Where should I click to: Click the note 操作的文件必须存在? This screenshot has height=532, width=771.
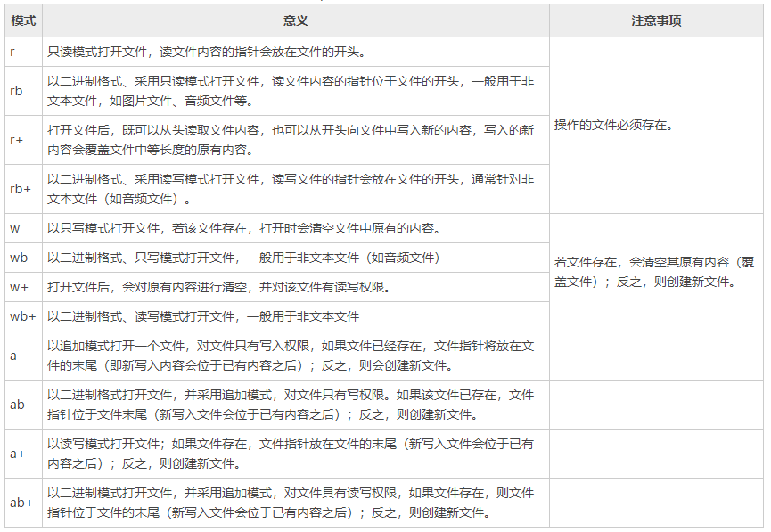(x=614, y=125)
